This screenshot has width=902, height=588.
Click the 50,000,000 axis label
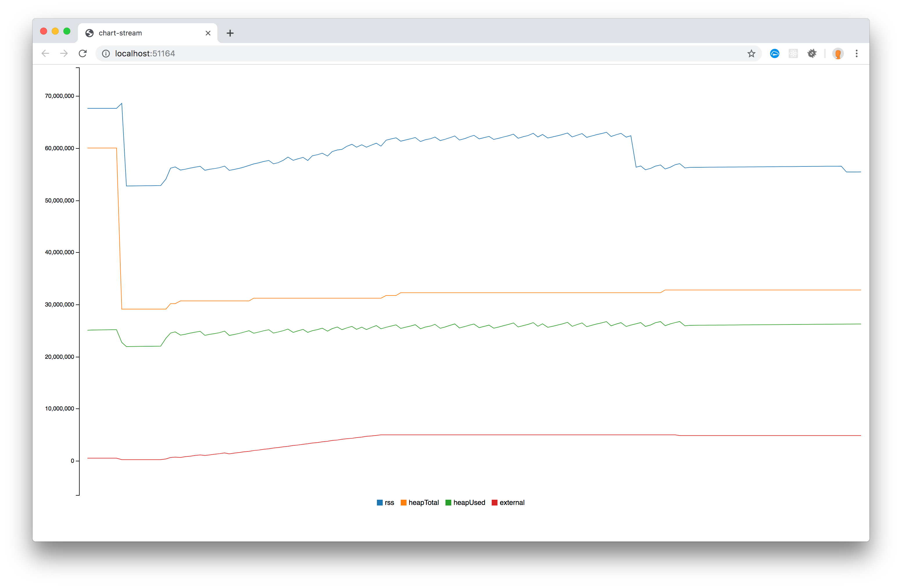60,200
